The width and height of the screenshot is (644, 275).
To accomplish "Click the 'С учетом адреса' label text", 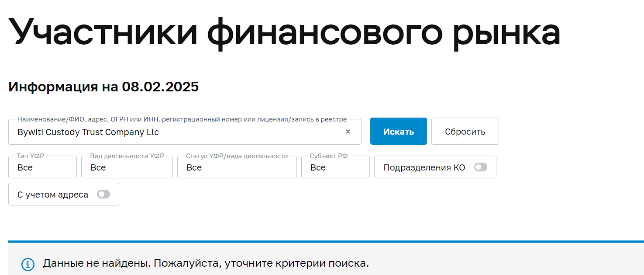I will pos(53,195).
